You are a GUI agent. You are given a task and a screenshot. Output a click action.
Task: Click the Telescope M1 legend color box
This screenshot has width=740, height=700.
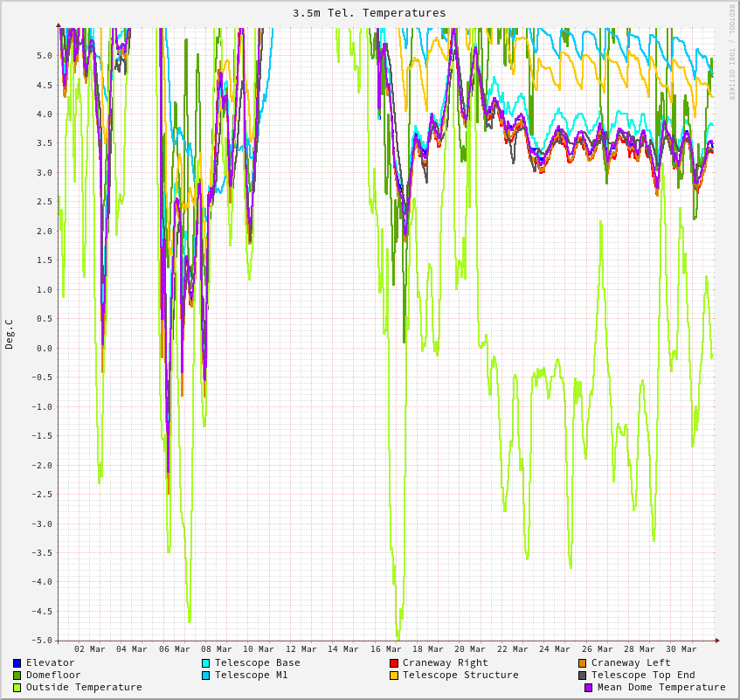coord(206,676)
